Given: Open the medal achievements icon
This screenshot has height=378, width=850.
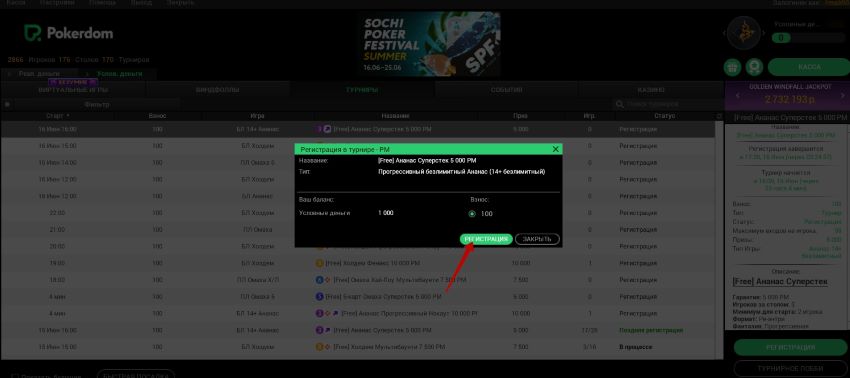Looking at the screenshot, I should tap(754, 67).
